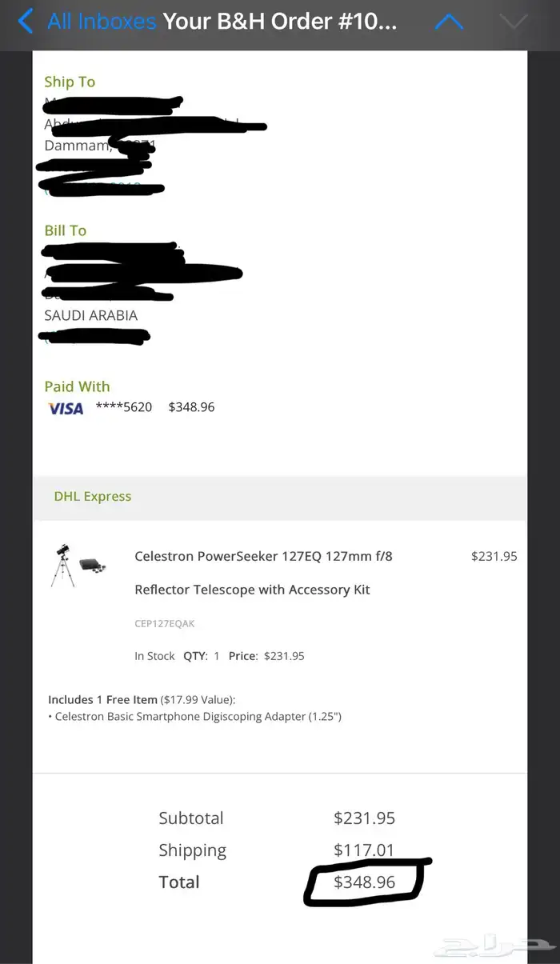
Task: Tap the back chevron arrow icon
Action: pyautogui.click(x=26, y=22)
